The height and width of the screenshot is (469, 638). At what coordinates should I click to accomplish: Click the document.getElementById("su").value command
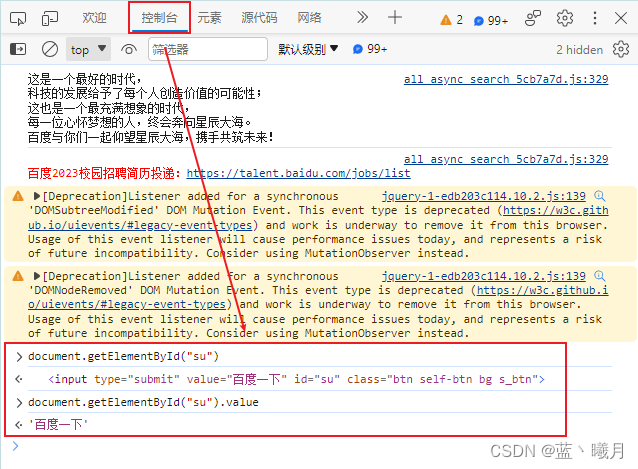143,402
